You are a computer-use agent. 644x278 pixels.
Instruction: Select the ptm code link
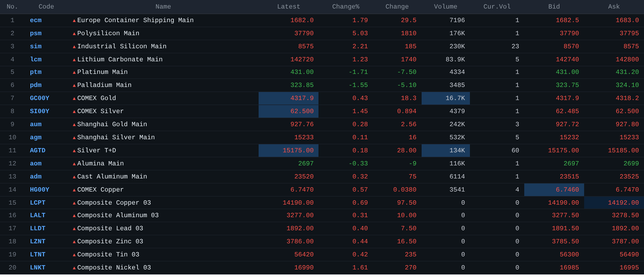[36, 72]
